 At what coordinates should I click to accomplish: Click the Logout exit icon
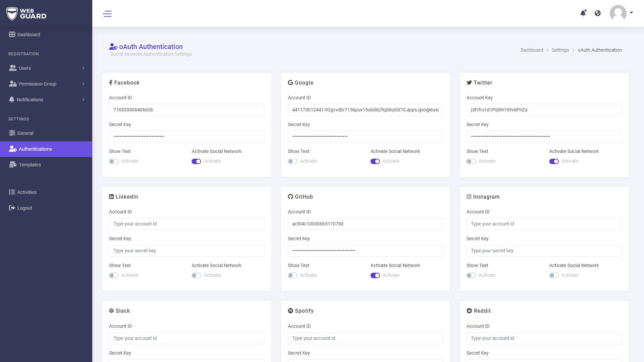pyautogui.click(x=12, y=208)
